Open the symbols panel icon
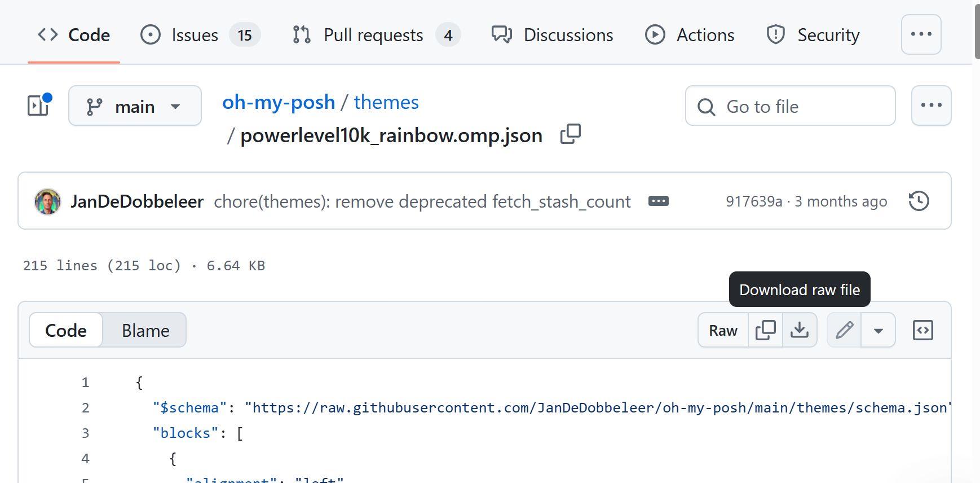 click(922, 330)
